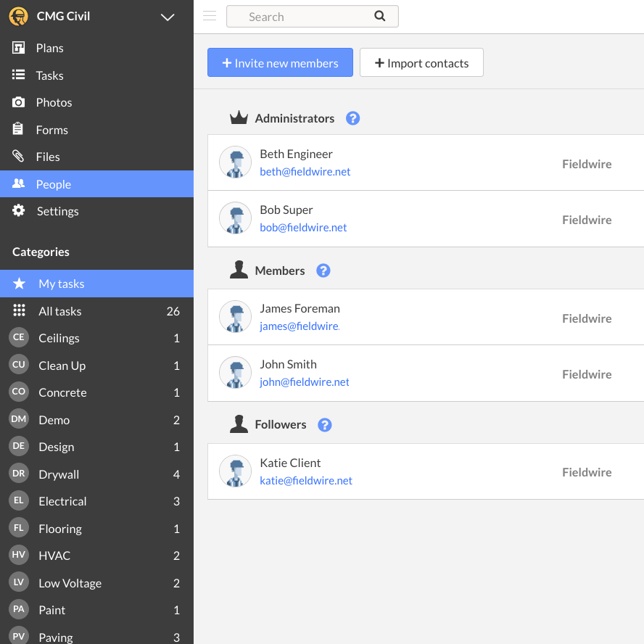Click Invite new members button

[280, 63]
